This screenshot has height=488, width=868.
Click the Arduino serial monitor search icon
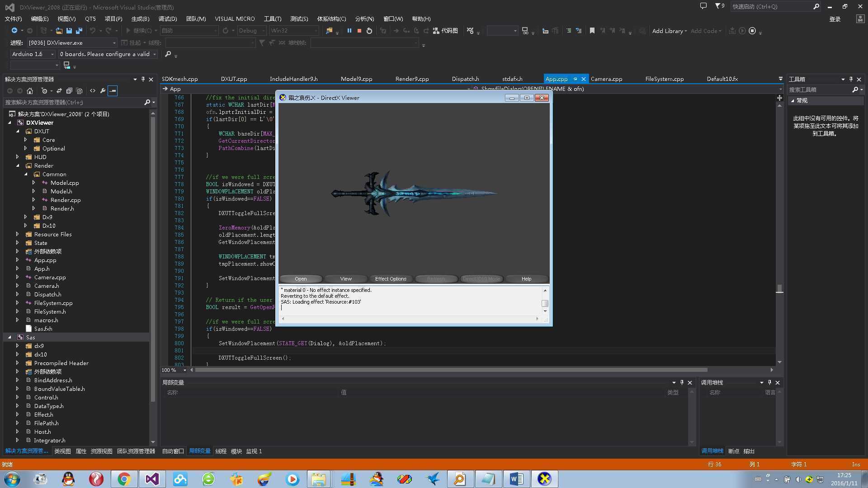coord(168,54)
